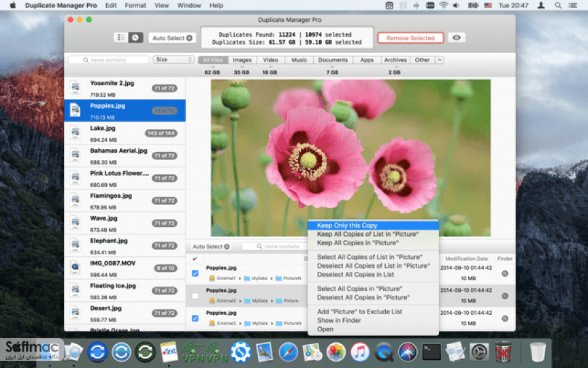Select Floating Ice.jpg in the file list
The width and height of the screenshot is (588, 368).
125,291
